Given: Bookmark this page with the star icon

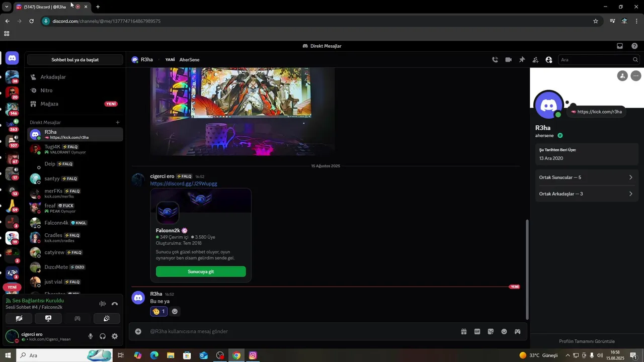Looking at the screenshot, I should pos(596,21).
